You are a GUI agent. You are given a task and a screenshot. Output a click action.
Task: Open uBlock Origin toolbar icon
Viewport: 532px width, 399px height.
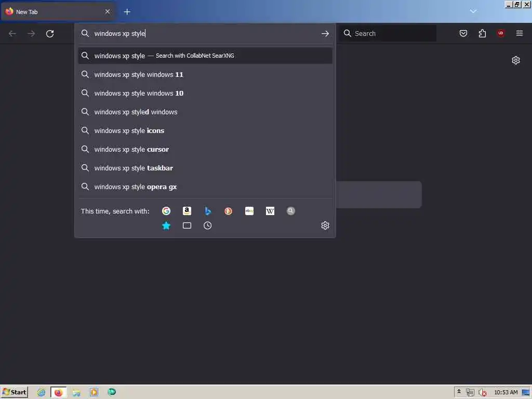pyautogui.click(x=501, y=33)
